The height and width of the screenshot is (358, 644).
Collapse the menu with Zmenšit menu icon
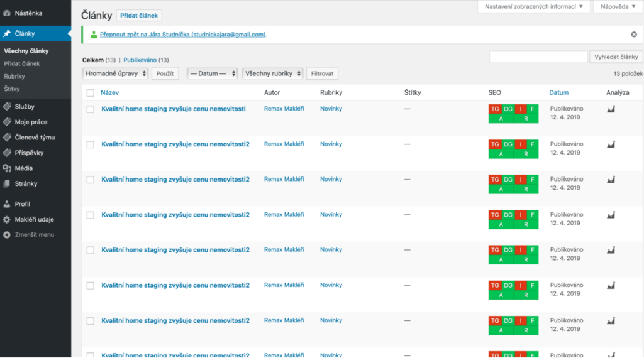[7, 235]
